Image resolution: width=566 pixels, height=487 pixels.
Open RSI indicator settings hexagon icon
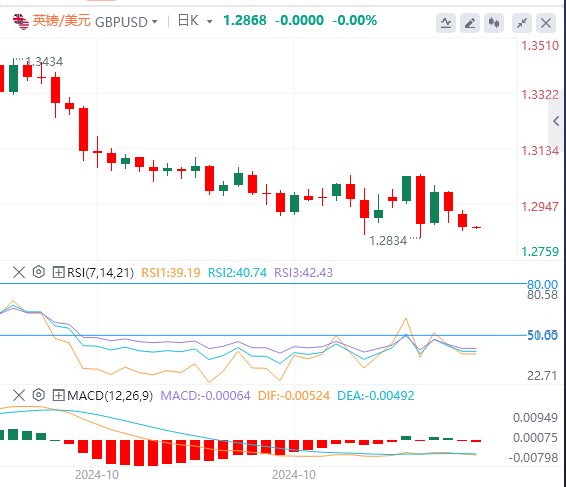coord(39,272)
